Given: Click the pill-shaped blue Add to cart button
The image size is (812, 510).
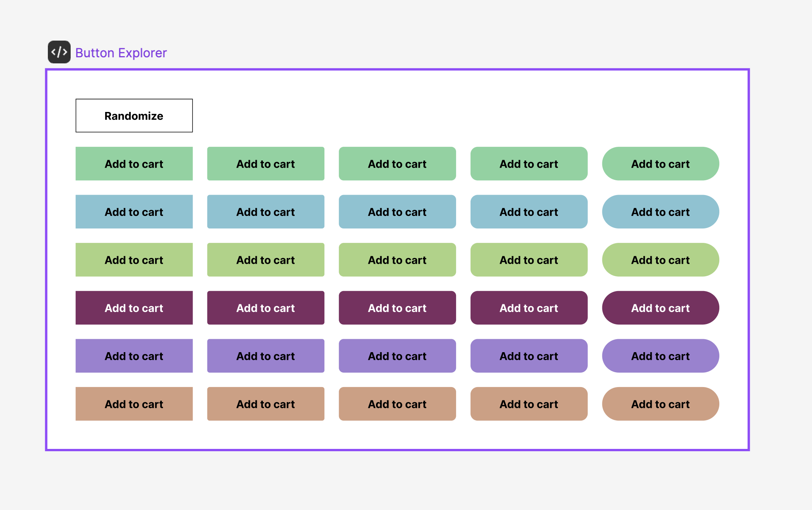Looking at the screenshot, I should (x=660, y=212).
